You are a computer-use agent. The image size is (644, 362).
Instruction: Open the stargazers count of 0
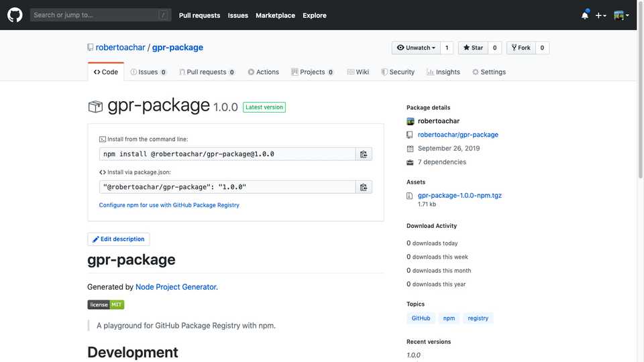[494, 48]
